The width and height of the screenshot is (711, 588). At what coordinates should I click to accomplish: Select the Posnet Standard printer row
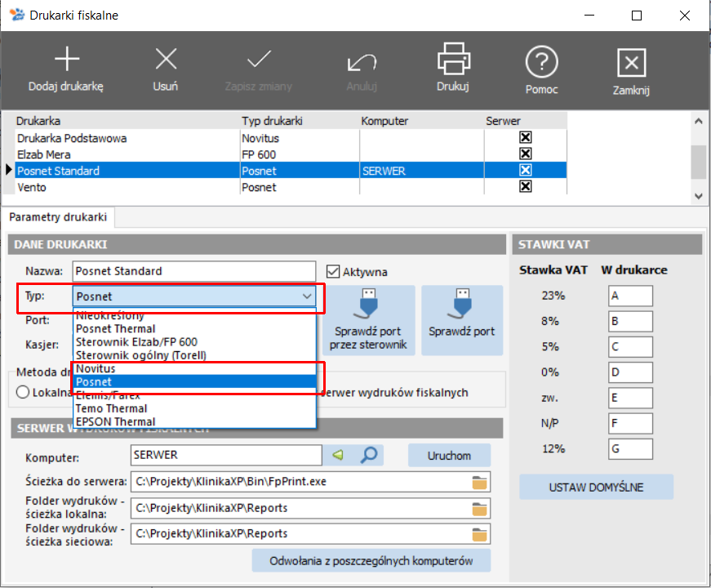tap(291, 170)
